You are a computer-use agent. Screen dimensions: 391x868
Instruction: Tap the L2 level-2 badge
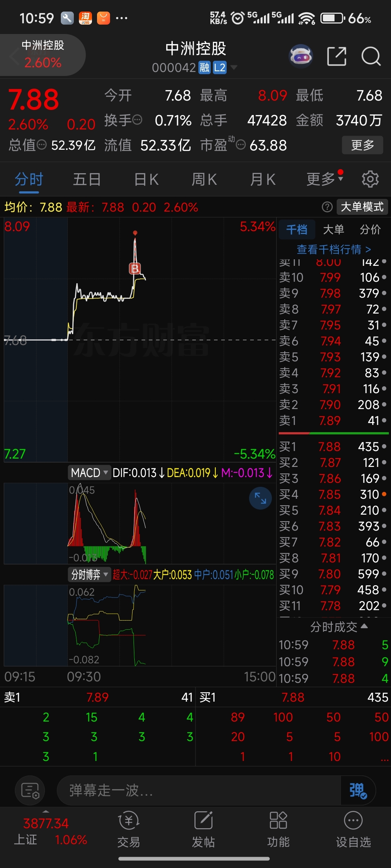tap(220, 67)
